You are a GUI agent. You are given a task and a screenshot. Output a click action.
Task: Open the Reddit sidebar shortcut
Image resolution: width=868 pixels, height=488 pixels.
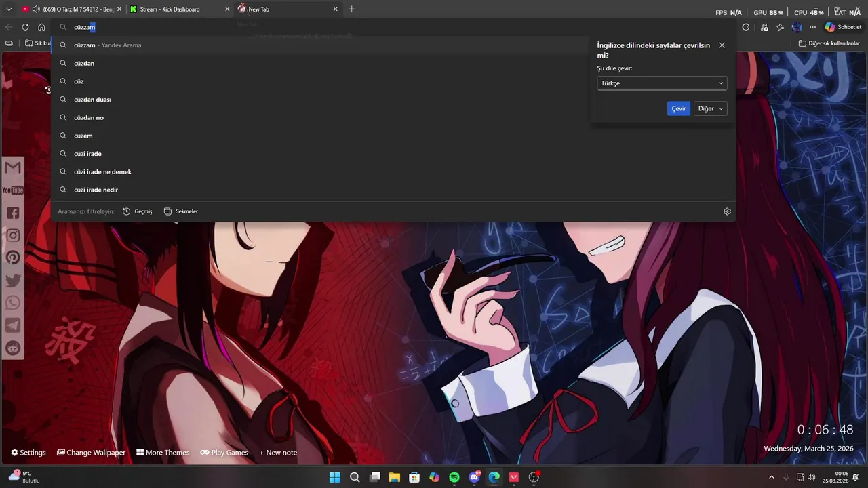pos(13,348)
